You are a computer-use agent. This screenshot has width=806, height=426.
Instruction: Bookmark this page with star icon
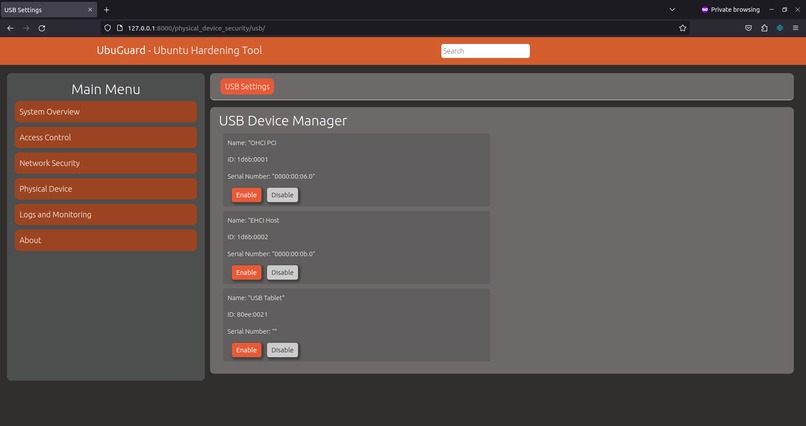tap(683, 28)
